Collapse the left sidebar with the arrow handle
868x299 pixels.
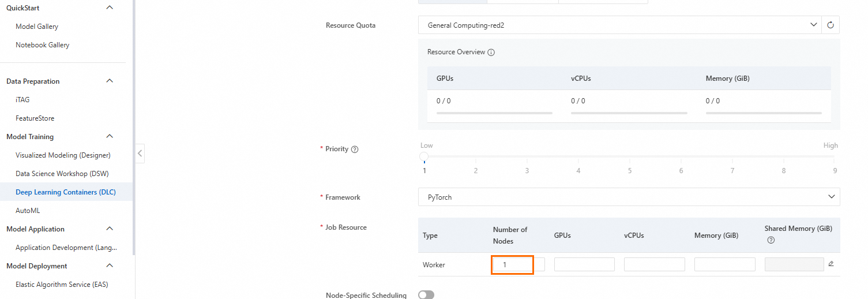point(140,154)
